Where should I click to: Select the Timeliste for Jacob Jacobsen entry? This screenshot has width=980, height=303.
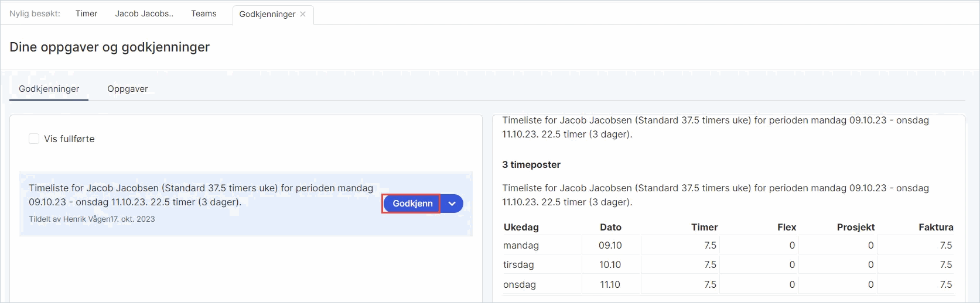pos(246,204)
